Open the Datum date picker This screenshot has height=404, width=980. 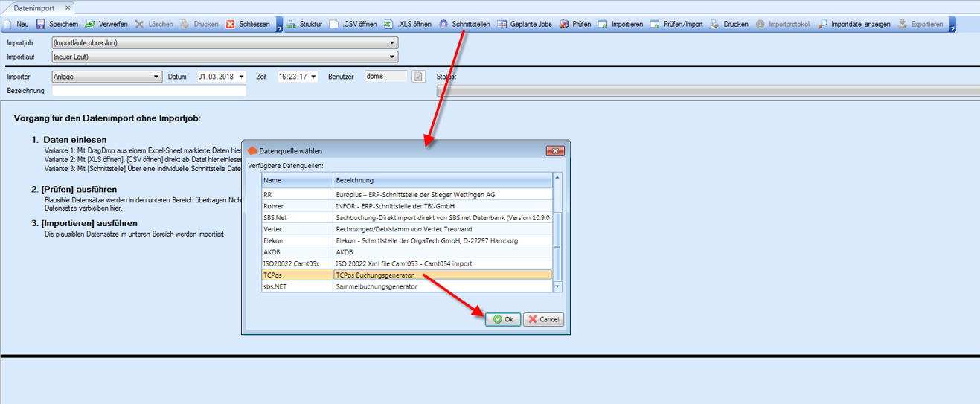[242, 77]
